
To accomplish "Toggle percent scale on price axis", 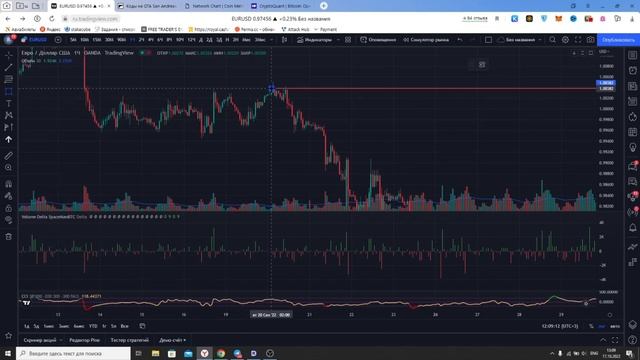I will pyautogui.click(x=591, y=326).
